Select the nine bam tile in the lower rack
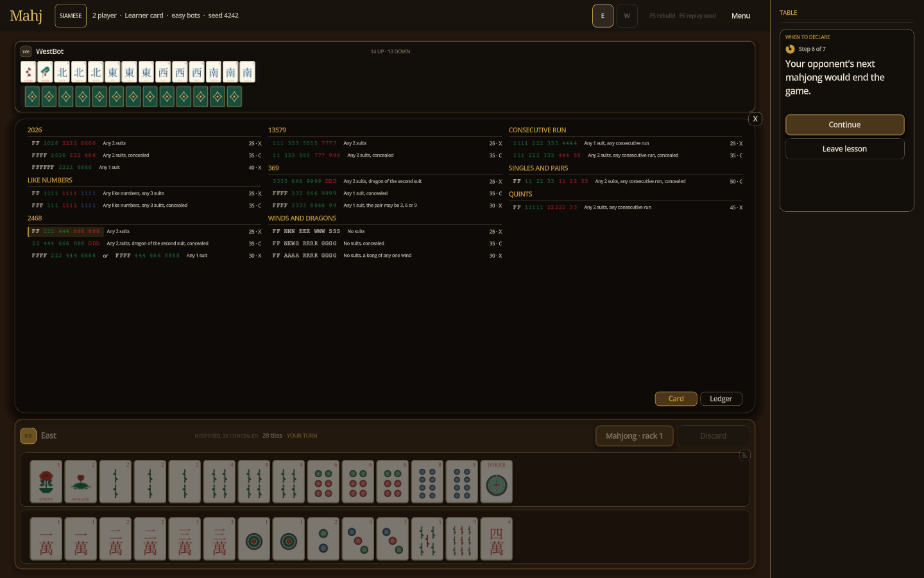This screenshot has width=924, height=578. click(462, 539)
